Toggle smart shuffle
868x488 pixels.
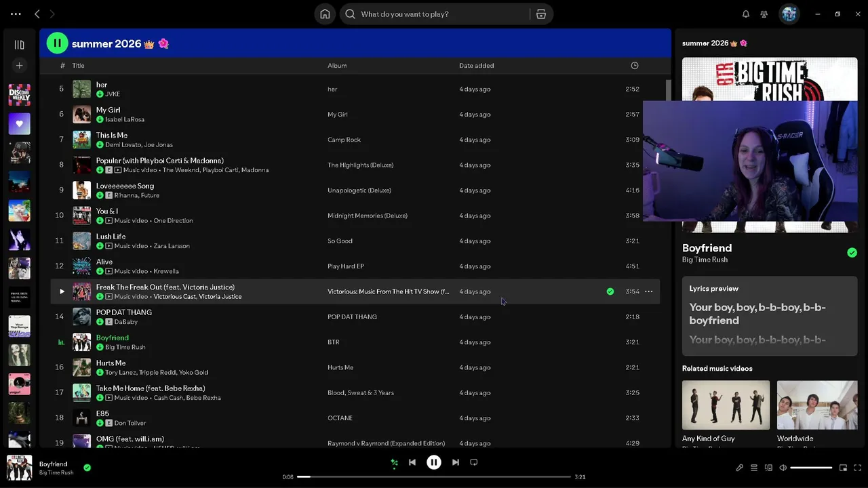coord(394,463)
